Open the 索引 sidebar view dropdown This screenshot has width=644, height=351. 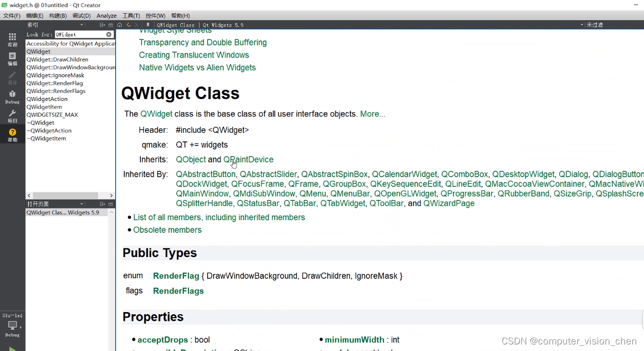point(56,25)
